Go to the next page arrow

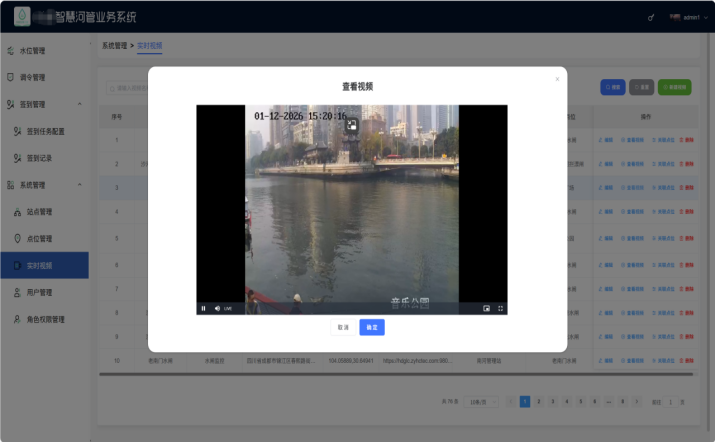637,402
